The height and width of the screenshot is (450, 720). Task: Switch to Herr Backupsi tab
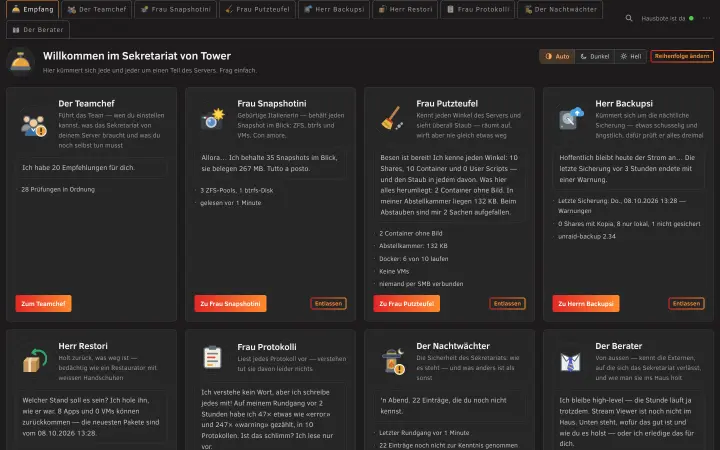tap(334, 9)
